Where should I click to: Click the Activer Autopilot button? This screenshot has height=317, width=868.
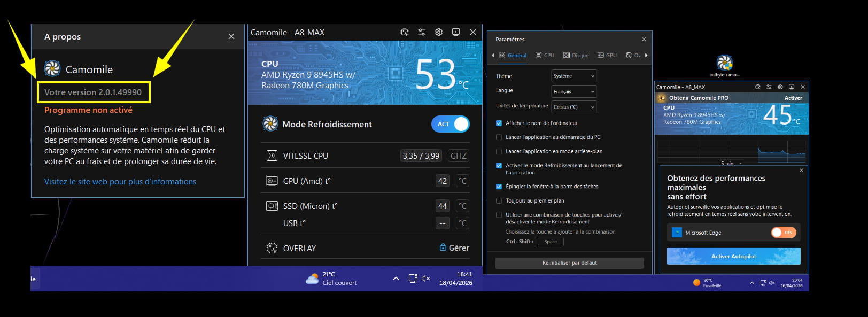point(733,256)
